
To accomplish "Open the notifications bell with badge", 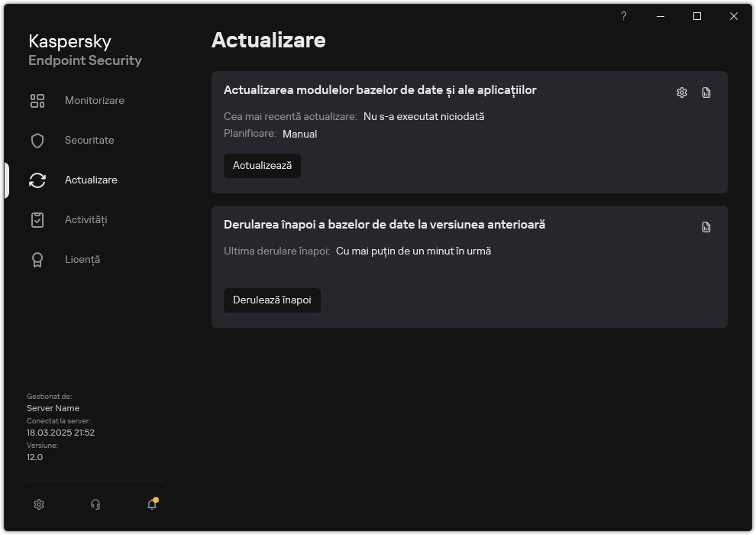I will pos(151,504).
